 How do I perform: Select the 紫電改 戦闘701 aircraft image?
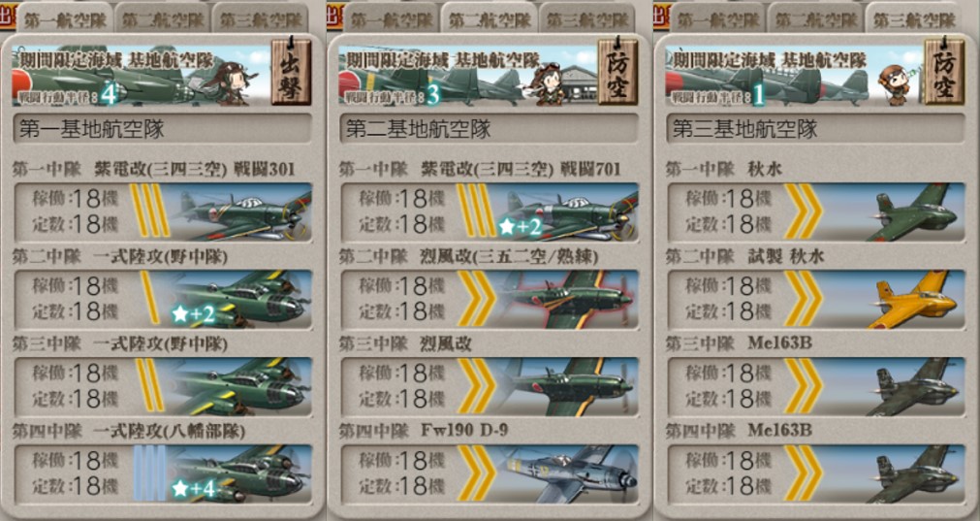click(570, 212)
